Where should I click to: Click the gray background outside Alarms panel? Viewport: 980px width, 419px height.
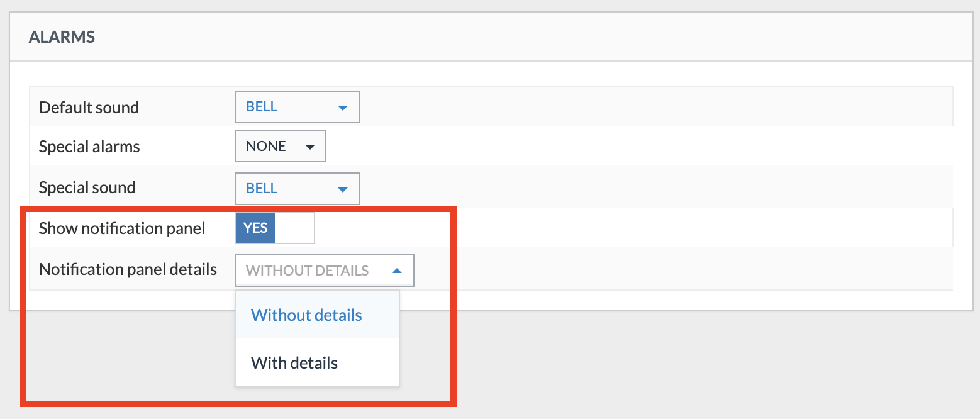tap(692, 365)
